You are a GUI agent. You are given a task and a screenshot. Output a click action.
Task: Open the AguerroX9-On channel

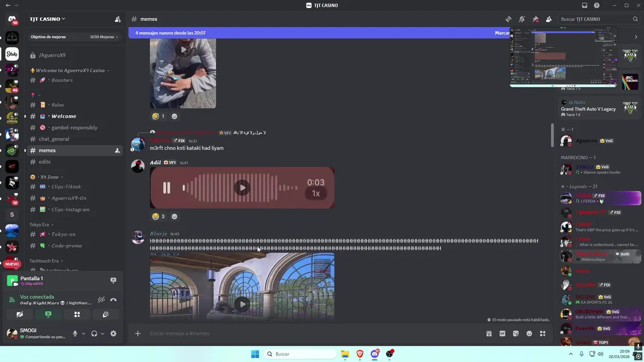[x=74, y=198]
